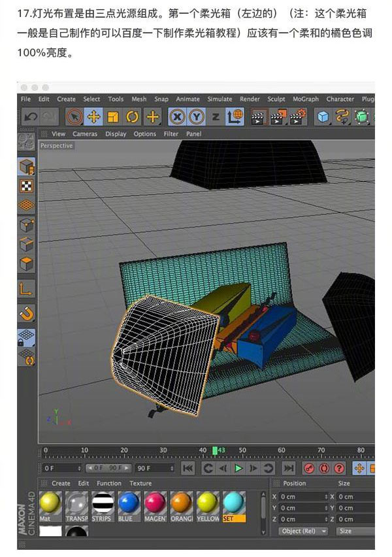Click Record Active Objects keyframe button

click(309, 468)
